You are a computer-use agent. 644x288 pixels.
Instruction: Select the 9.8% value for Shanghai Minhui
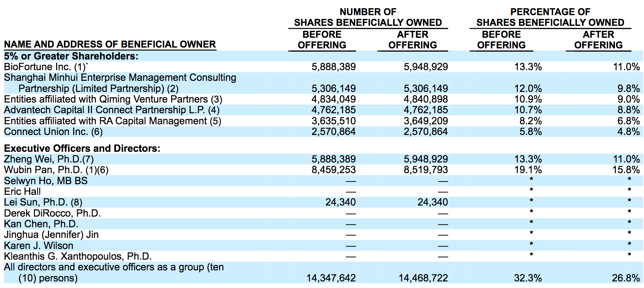click(x=629, y=89)
